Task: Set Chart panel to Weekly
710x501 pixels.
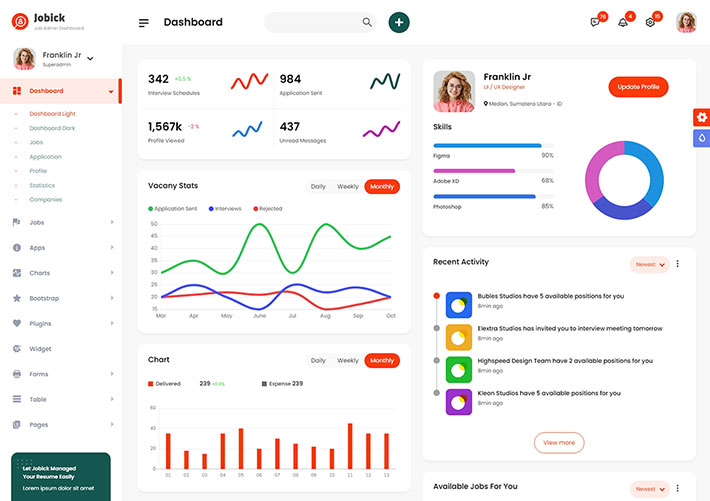Action: [347, 360]
